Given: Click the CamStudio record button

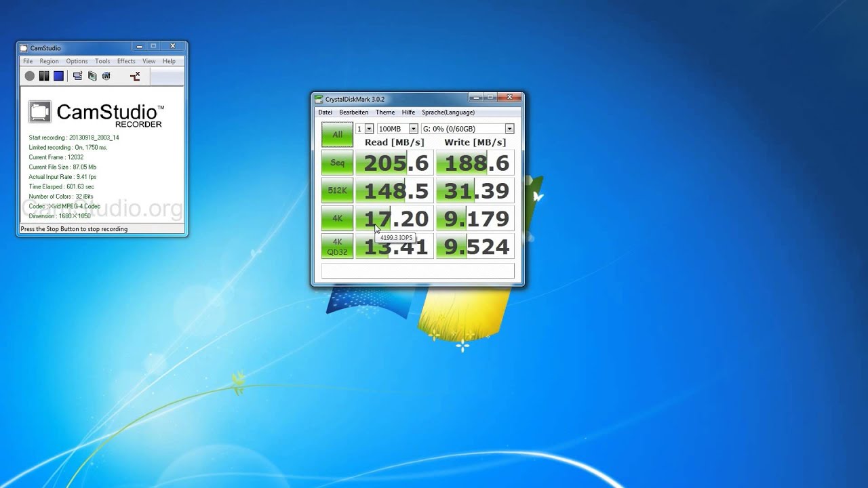Looking at the screenshot, I should click(30, 76).
